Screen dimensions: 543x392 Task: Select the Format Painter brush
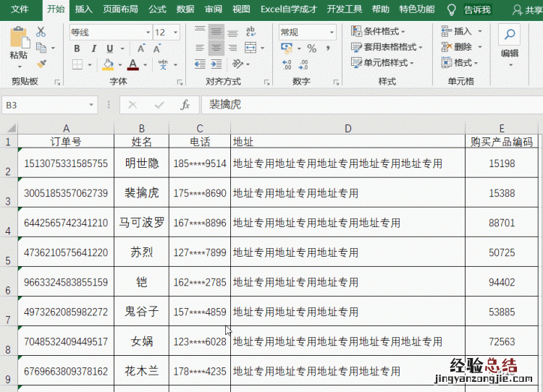coord(41,64)
